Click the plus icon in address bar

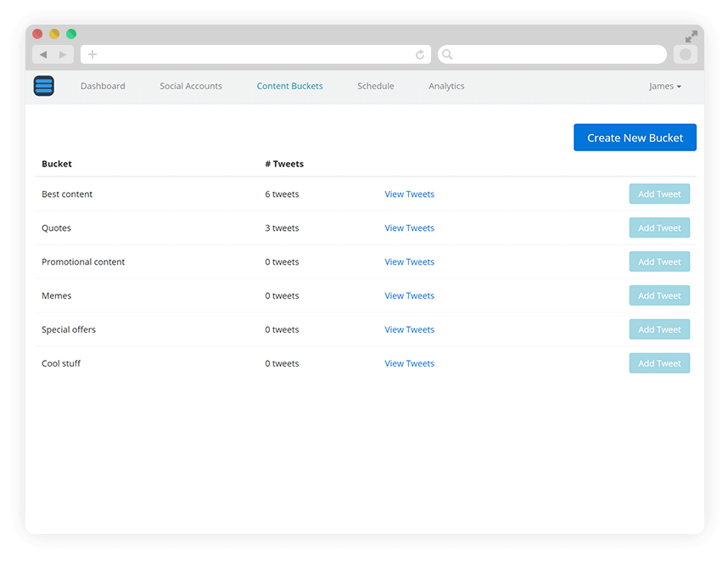[92, 54]
